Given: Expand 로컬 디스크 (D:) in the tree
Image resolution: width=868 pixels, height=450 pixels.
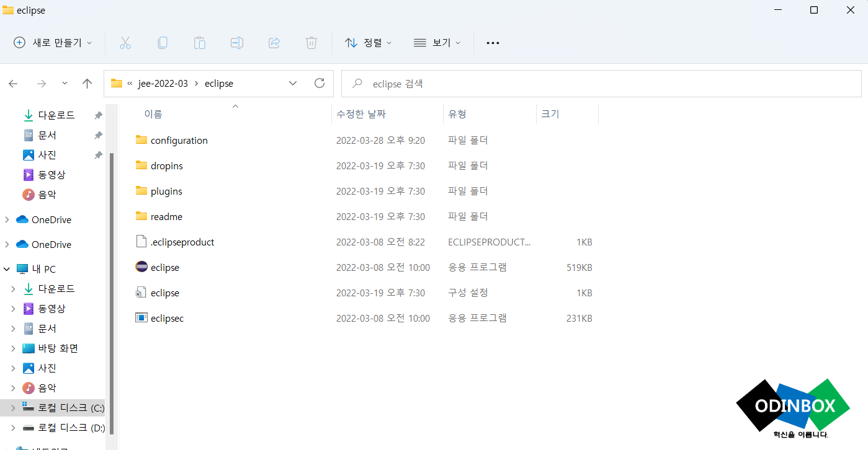Looking at the screenshot, I should point(14,428).
